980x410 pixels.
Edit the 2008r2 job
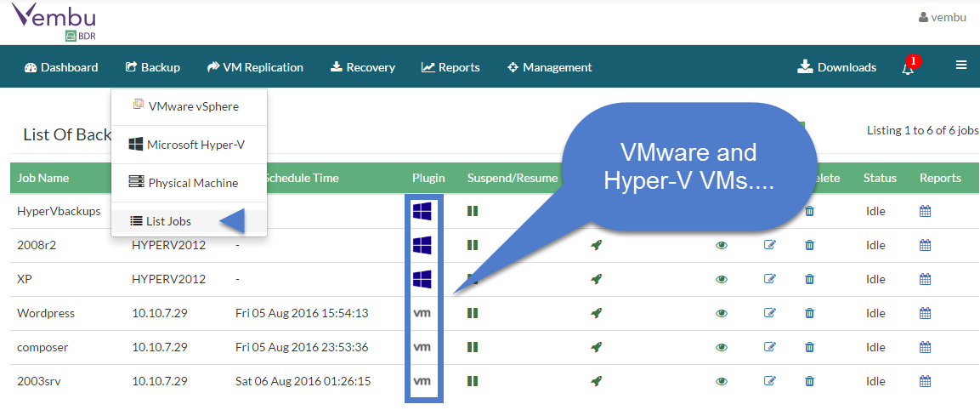pos(770,245)
